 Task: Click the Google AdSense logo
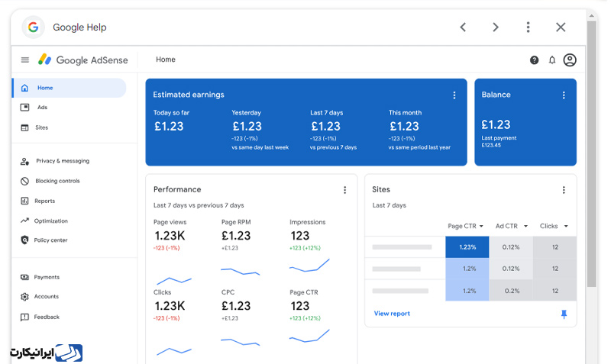pos(83,60)
